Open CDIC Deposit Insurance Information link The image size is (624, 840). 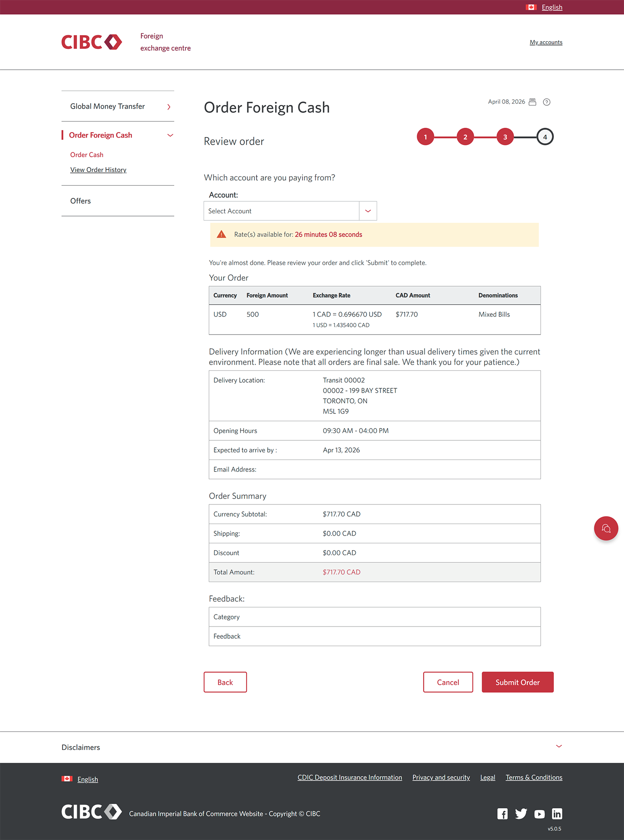point(350,777)
